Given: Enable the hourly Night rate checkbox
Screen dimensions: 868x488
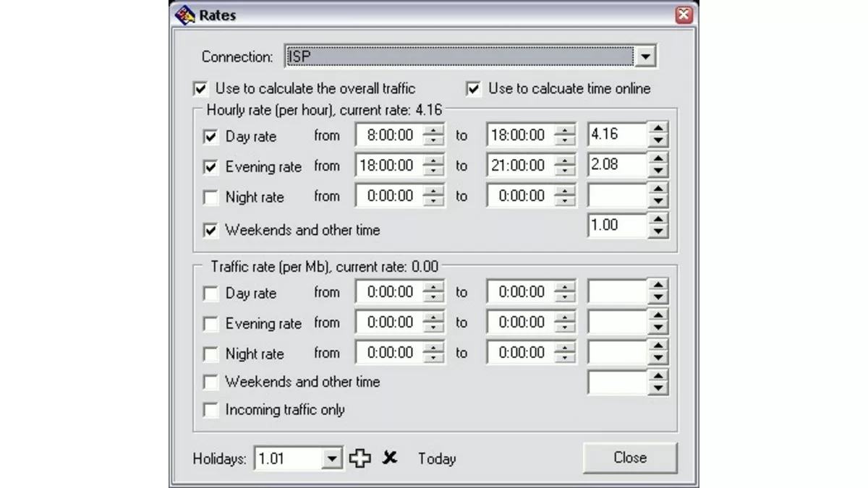Looking at the screenshot, I should click(210, 197).
